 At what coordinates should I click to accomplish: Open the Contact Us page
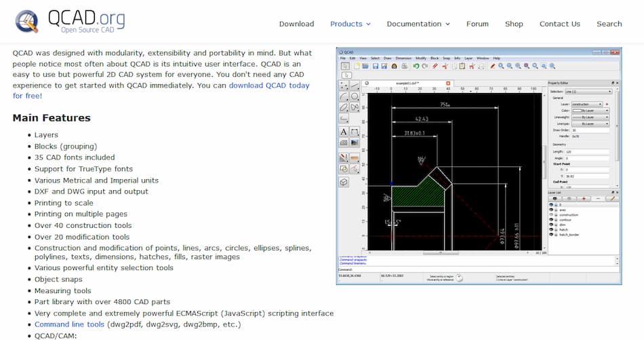point(560,24)
